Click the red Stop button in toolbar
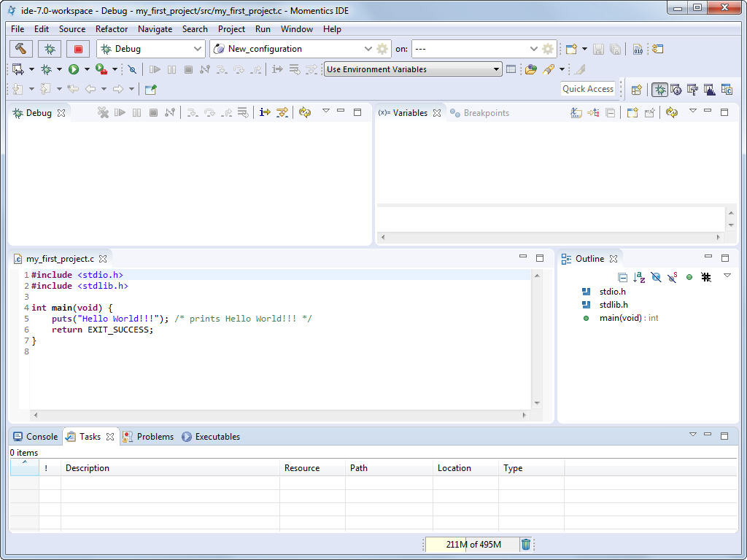Image resolution: width=747 pixels, height=560 pixels. 78,49
